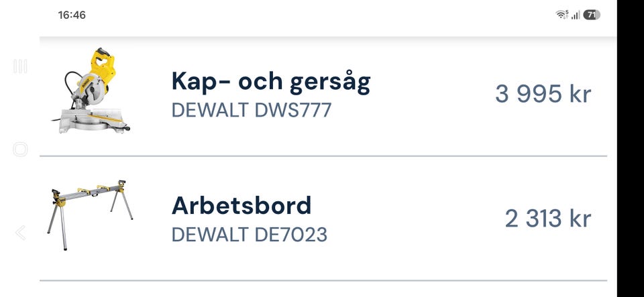644x297 pixels.
Task: Tap the 2 313 kr price
Action: [x=548, y=219]
